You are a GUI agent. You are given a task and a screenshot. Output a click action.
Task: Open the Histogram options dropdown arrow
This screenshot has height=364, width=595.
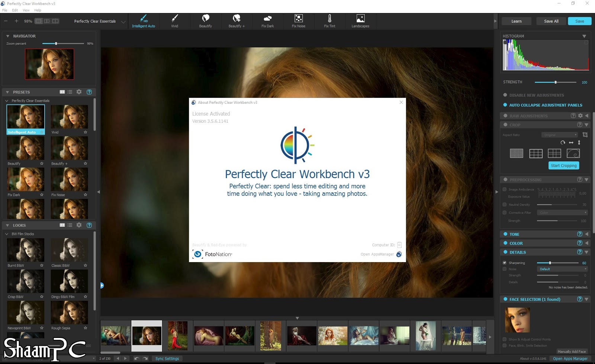(584, 36)
